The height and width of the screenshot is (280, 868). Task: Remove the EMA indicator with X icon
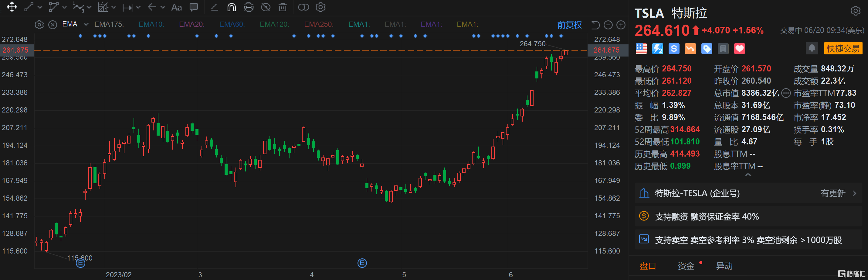(53, 25)
